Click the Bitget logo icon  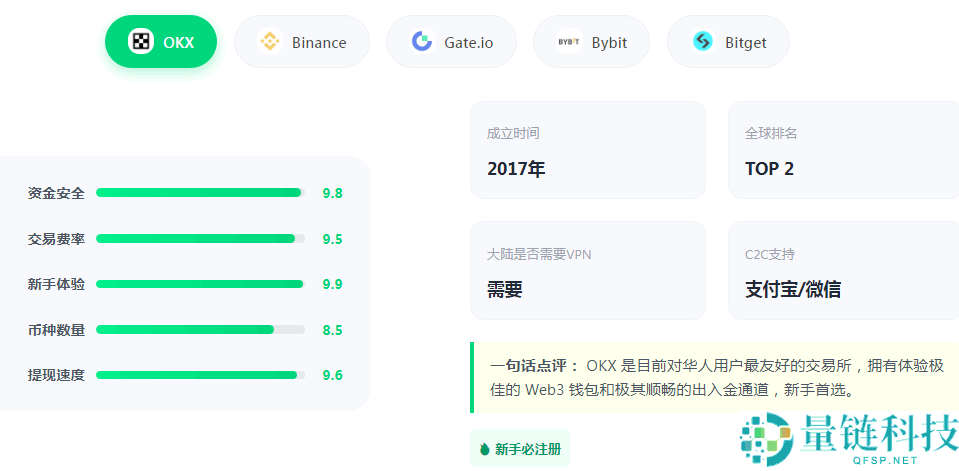point(703,42)
